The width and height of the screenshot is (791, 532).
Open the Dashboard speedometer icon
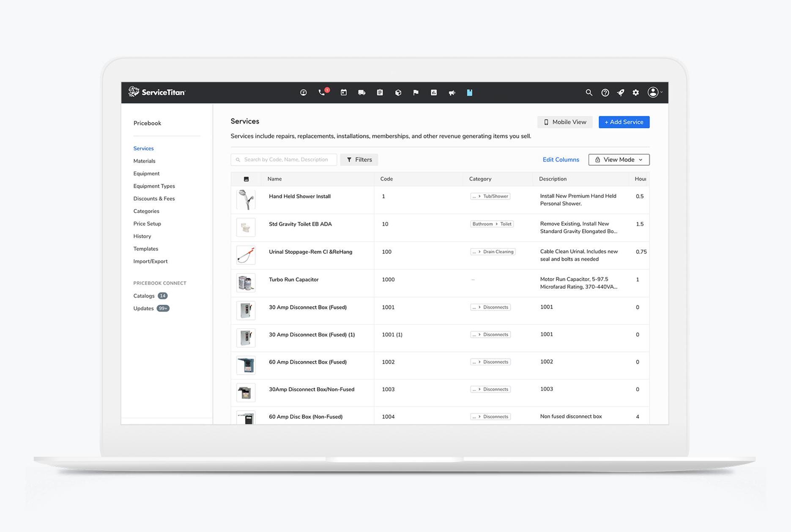303,92
